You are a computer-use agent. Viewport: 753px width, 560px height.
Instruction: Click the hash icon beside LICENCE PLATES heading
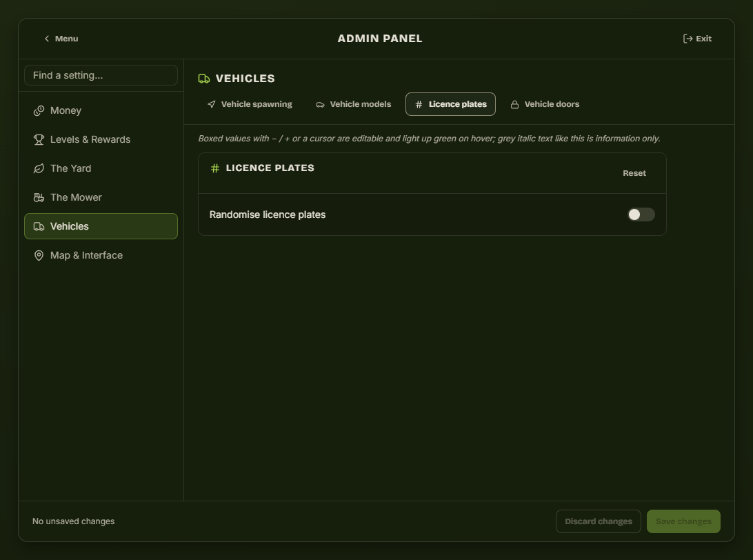(215, 168)
